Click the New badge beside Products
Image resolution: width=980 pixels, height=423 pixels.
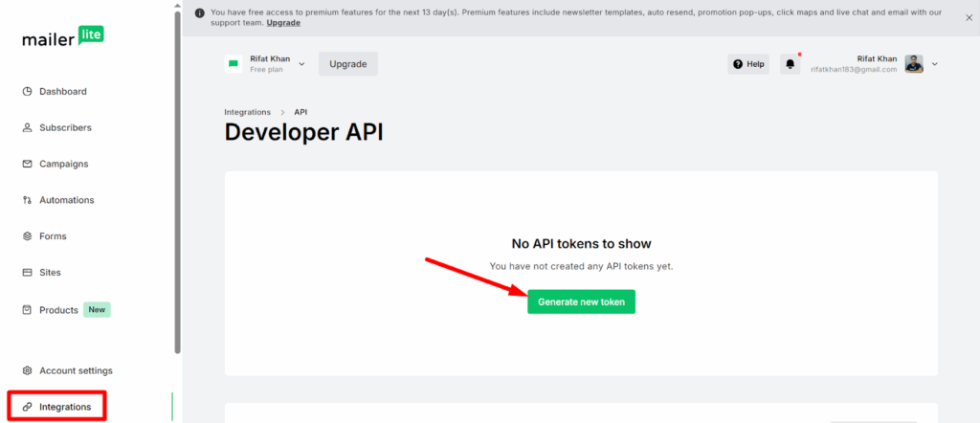click(97, 310)
